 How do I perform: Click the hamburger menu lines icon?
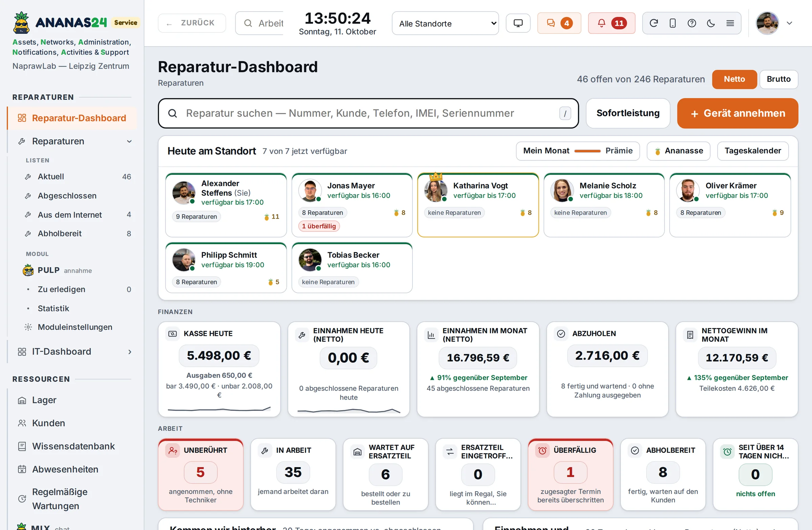[x=730, y=23]
